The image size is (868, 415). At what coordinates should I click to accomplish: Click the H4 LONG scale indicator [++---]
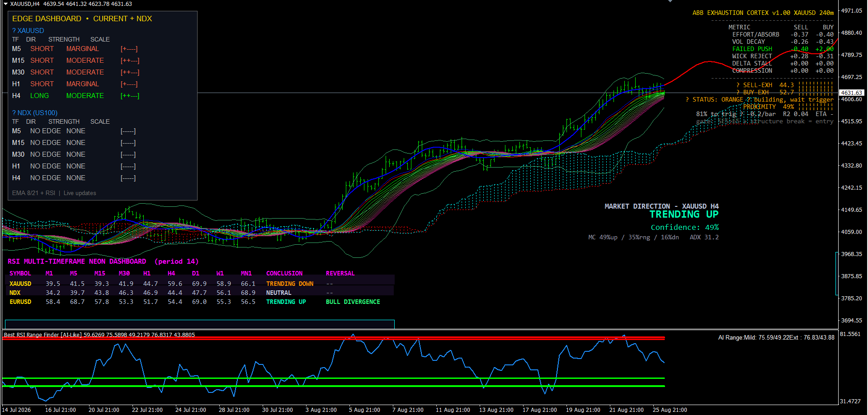pyautogui.click(x=130, y=96)
